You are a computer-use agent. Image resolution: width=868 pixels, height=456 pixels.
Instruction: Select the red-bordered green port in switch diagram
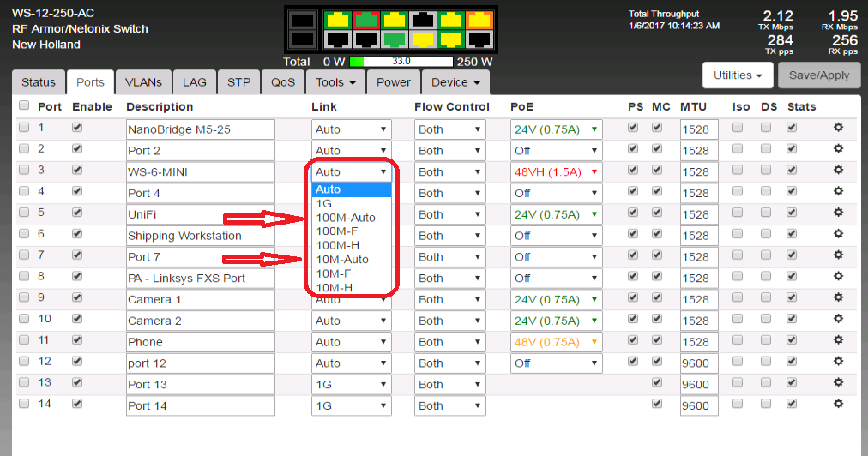366,20
